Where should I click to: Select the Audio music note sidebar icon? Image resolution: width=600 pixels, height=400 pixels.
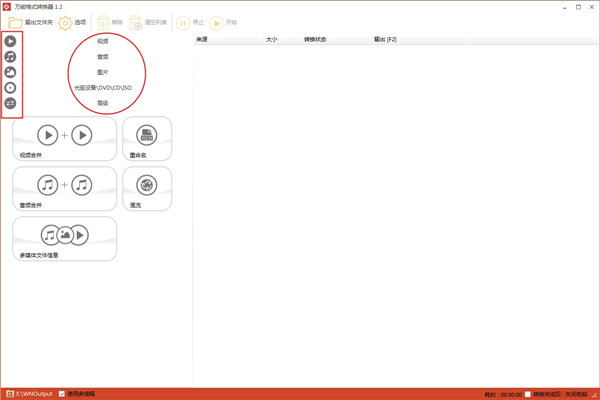click(x=10, y=57)
